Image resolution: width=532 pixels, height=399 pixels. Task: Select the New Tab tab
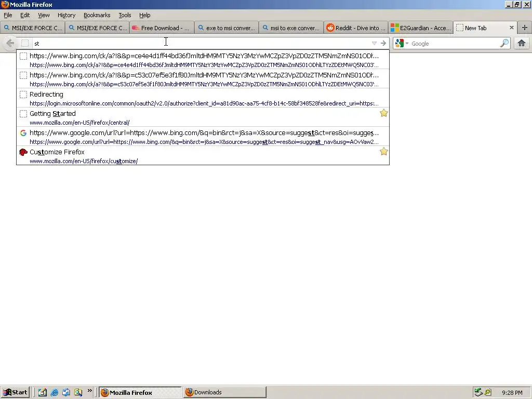click(x=485, y=28)
